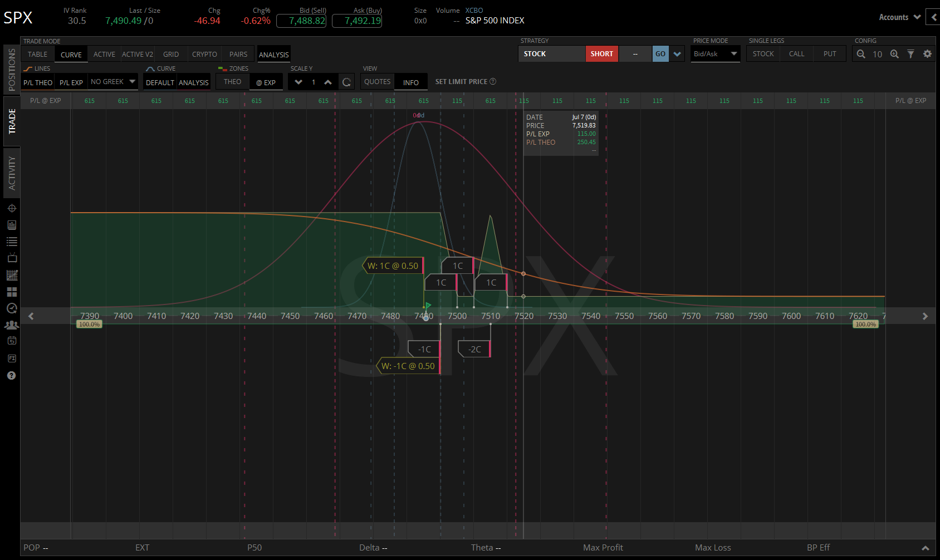
Task: Toggle the THEO zones option
Action: point(233,82)
